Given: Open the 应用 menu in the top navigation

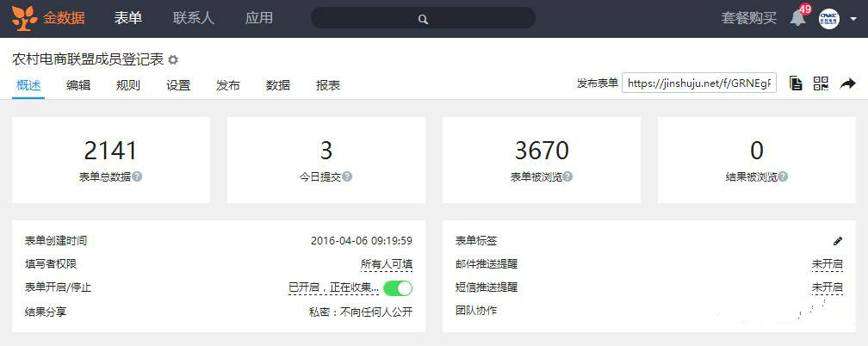Looking at the screenshot, I should point(259,18).
